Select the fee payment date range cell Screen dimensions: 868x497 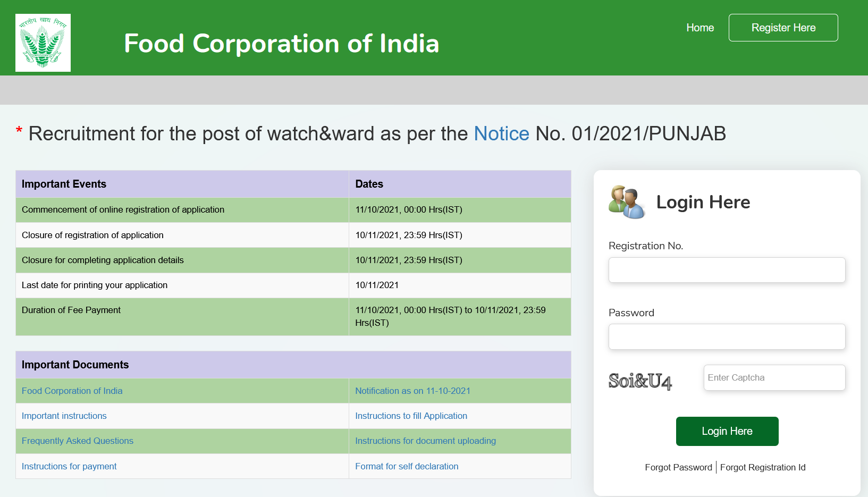tap(460, 316)
